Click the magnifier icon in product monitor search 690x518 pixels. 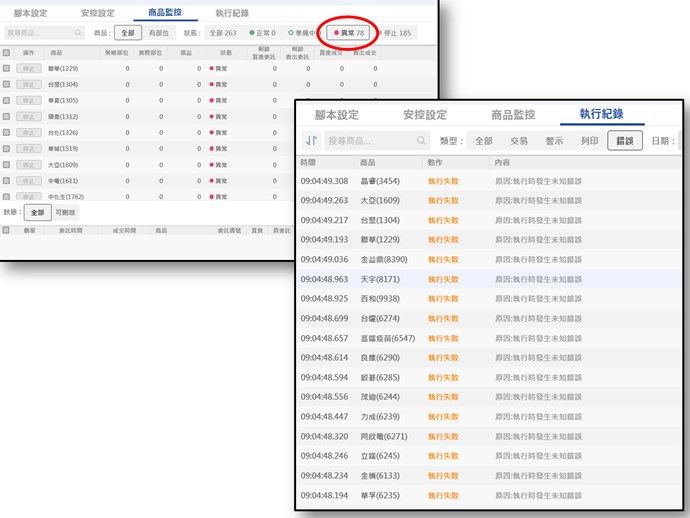(x=77, y=33)
